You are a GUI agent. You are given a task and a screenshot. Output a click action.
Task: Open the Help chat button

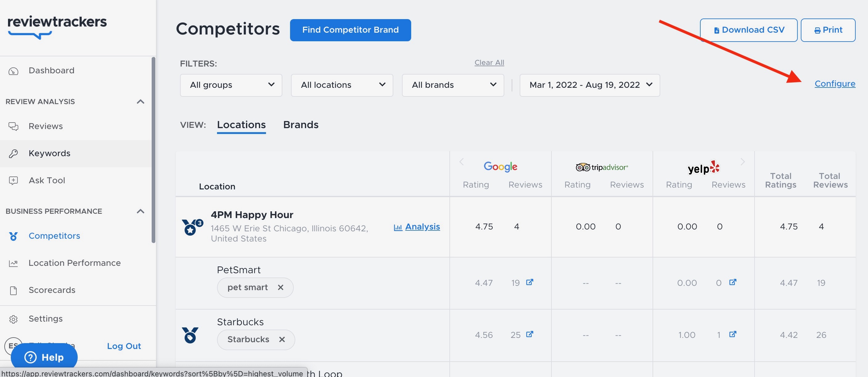[x=44, y=357]
